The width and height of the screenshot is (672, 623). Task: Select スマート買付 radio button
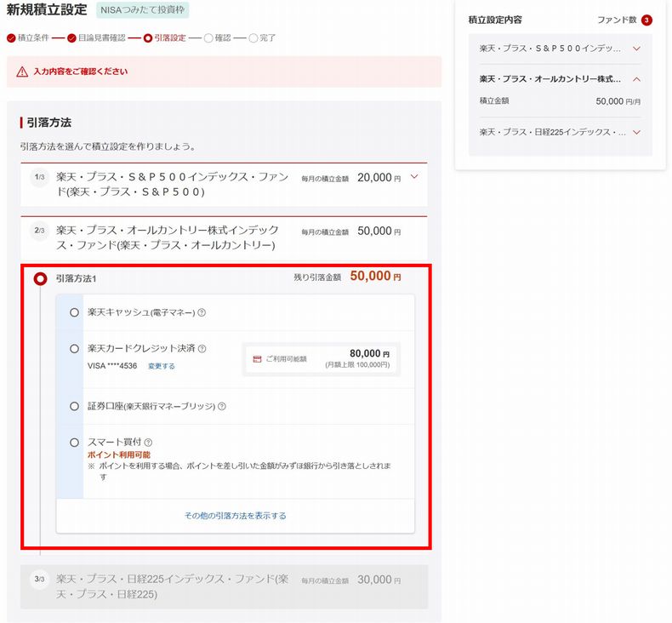[x=74, y=442]
